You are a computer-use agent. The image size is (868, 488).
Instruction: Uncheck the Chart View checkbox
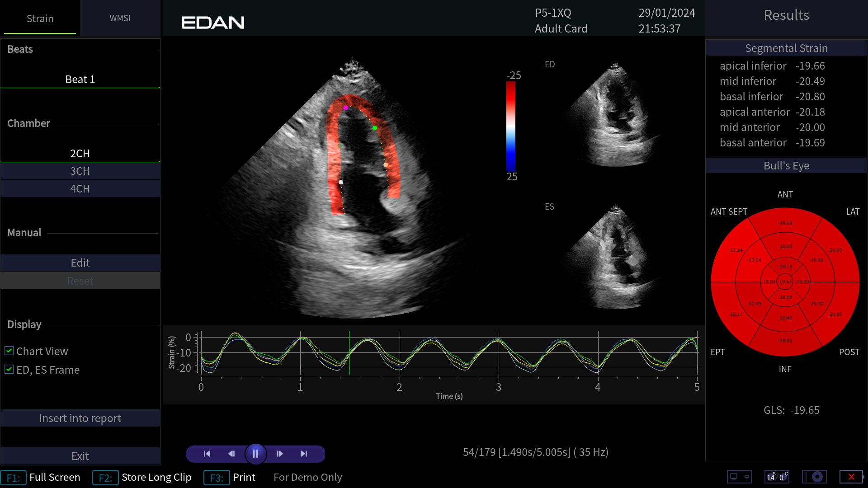click(x=9, y=351)
